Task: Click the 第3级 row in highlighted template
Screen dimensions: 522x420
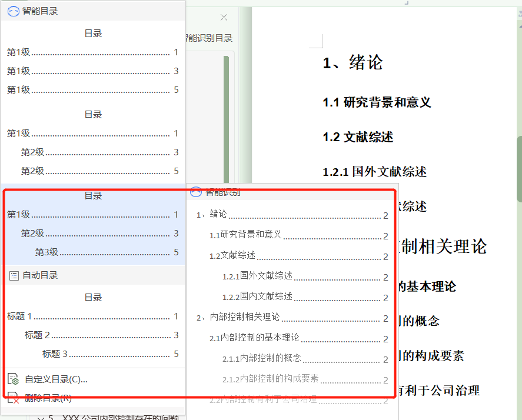Action: (x=107, y=252)
